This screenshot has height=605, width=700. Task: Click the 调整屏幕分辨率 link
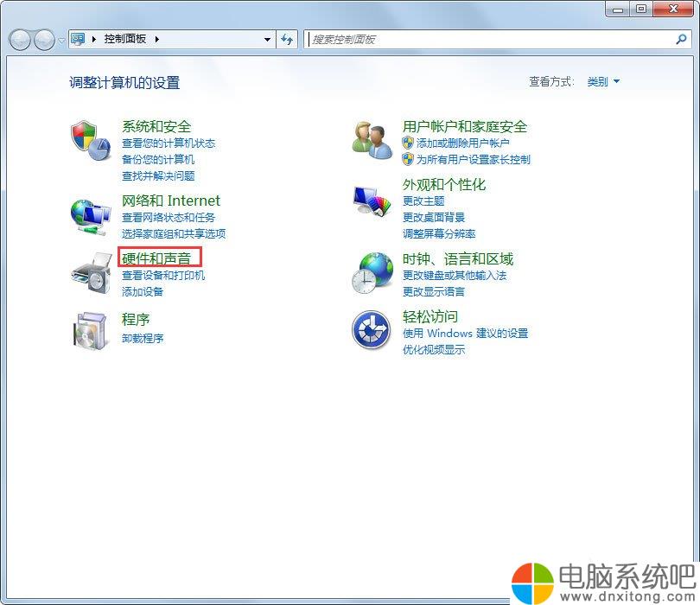coord(439,233)
